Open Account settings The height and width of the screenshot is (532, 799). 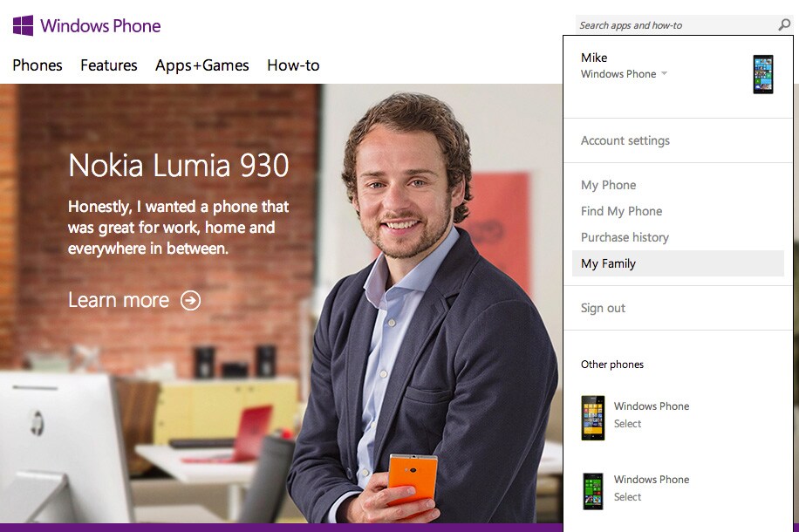tap(625, 140)
